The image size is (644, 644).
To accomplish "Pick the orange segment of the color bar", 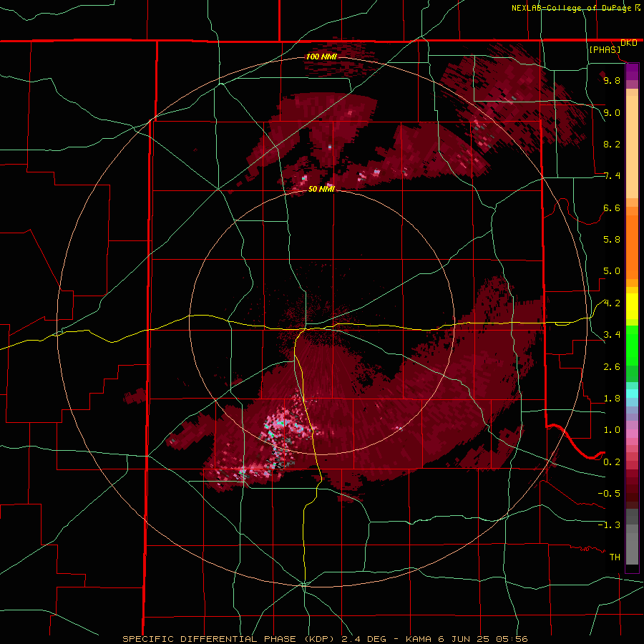I will point(632,246).
